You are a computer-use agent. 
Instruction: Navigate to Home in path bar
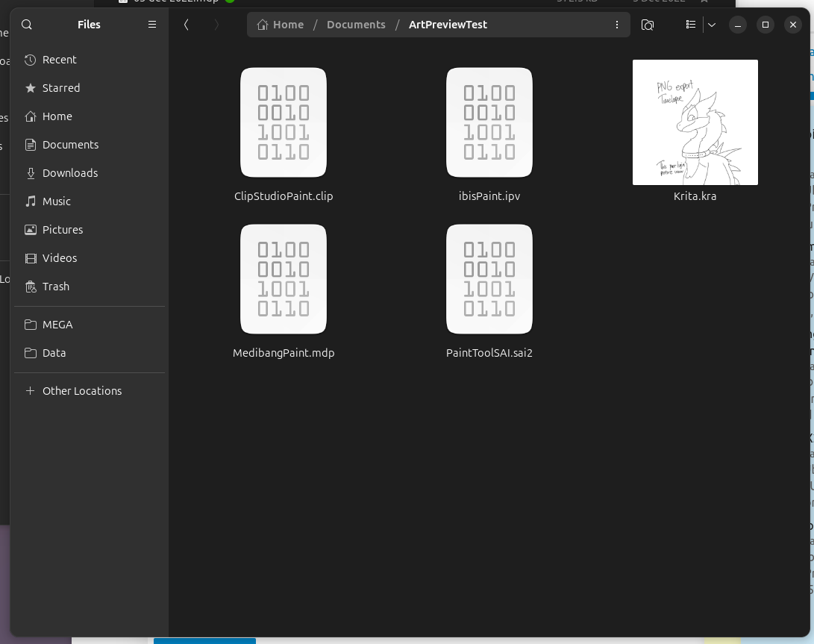click(x=281, y=25)
